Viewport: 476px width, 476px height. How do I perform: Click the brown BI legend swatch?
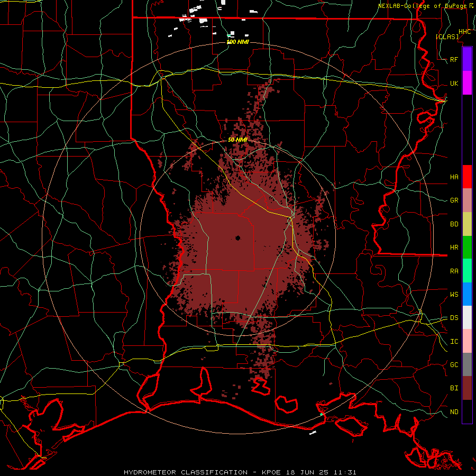tap(467, 388)
